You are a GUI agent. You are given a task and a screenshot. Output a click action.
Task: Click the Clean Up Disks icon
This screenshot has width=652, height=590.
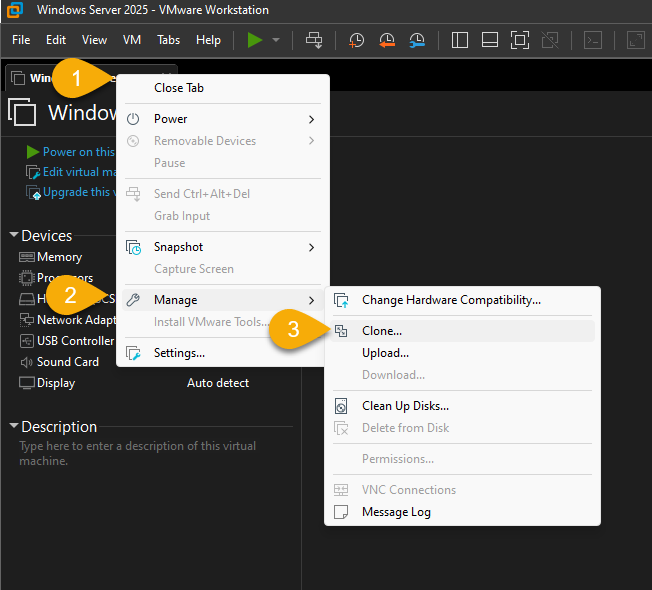coord(341,406)
